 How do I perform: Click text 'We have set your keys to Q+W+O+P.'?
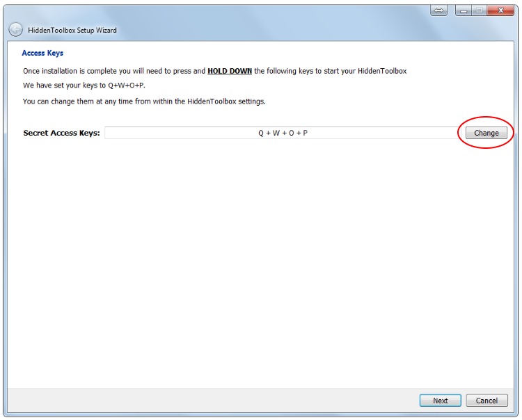click(84, 86)
